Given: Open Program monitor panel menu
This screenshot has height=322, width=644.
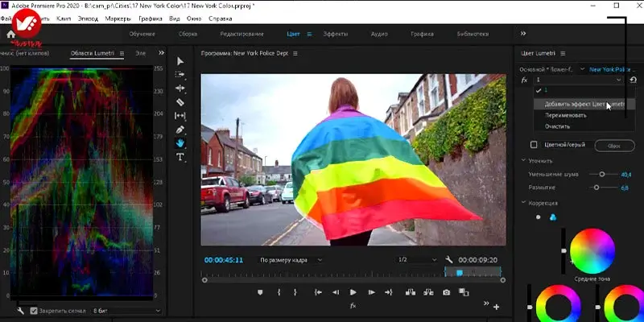Looking at the screenshot, I should tap(295, 53).
